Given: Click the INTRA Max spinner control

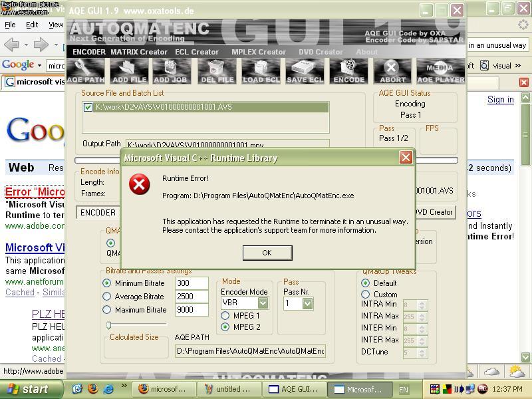Looking at the screenshot, I should click(422, 317).
